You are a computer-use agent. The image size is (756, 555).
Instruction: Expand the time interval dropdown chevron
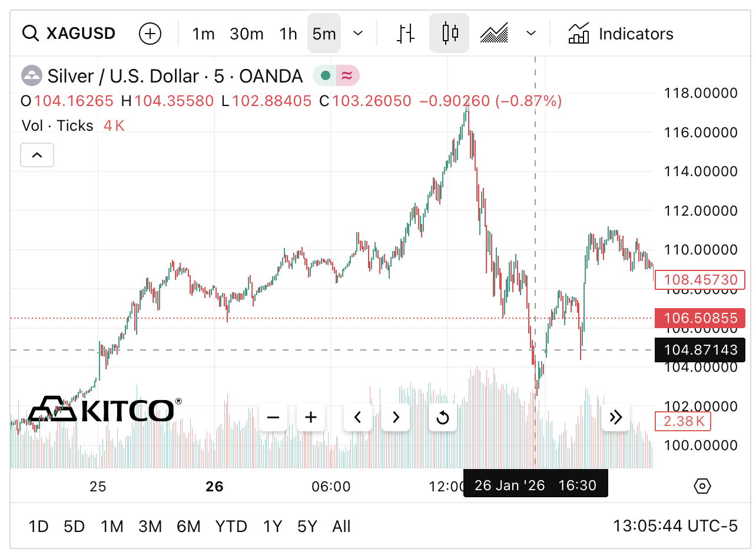pyautogui.click(x=358, y=34)
